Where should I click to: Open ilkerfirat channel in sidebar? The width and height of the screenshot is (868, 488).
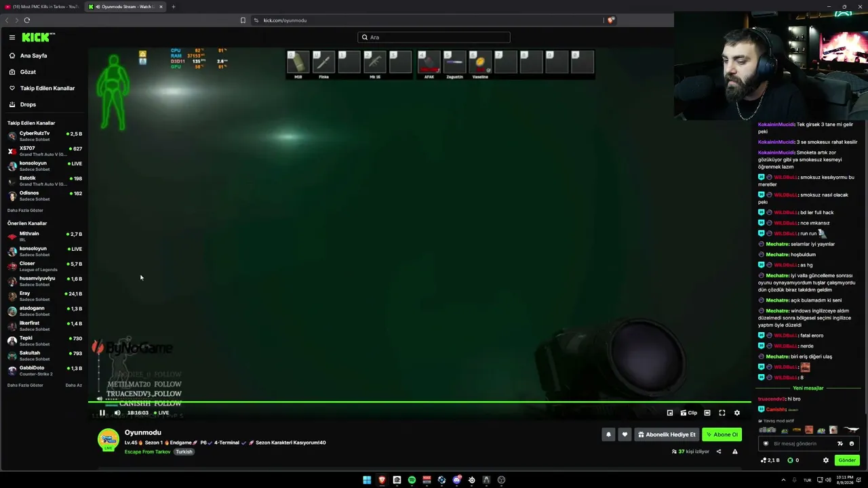(45, 325)
